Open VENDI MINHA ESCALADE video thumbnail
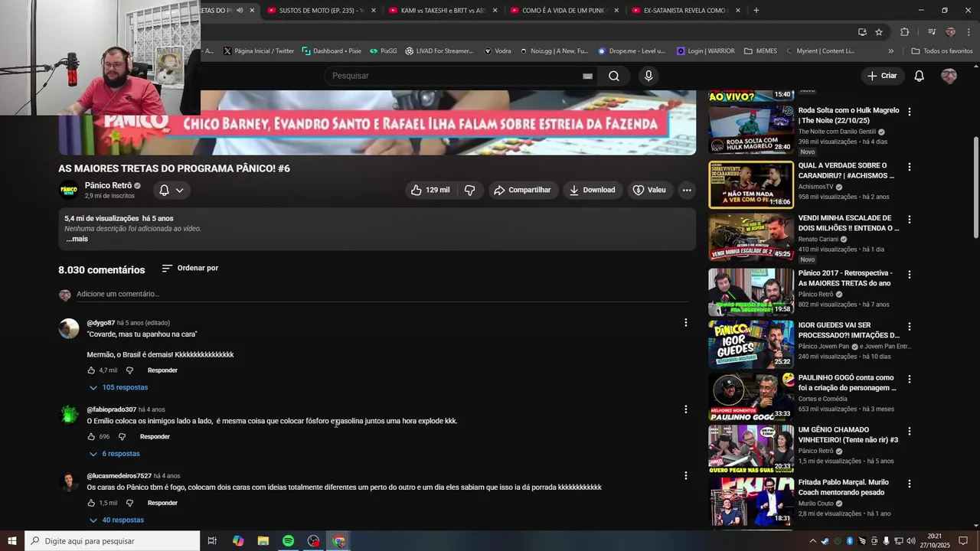 [x=751, y=237]
